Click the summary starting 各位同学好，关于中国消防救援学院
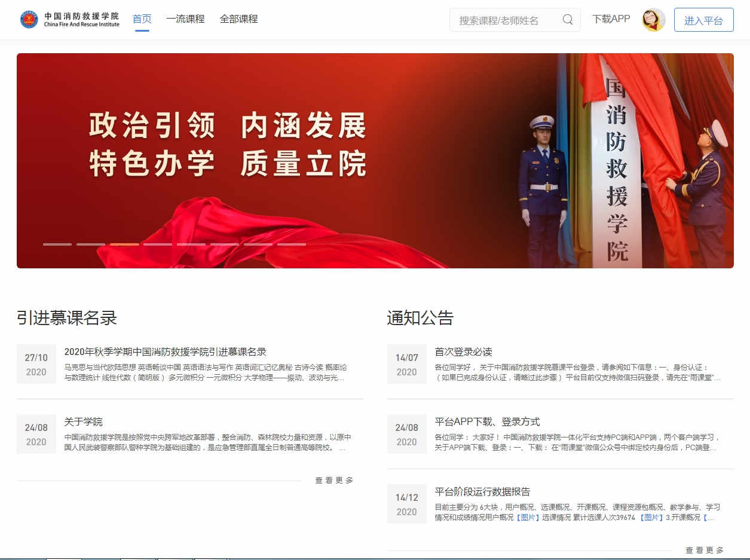Viewport: 750px width, 560px height. tap(578, 372)
